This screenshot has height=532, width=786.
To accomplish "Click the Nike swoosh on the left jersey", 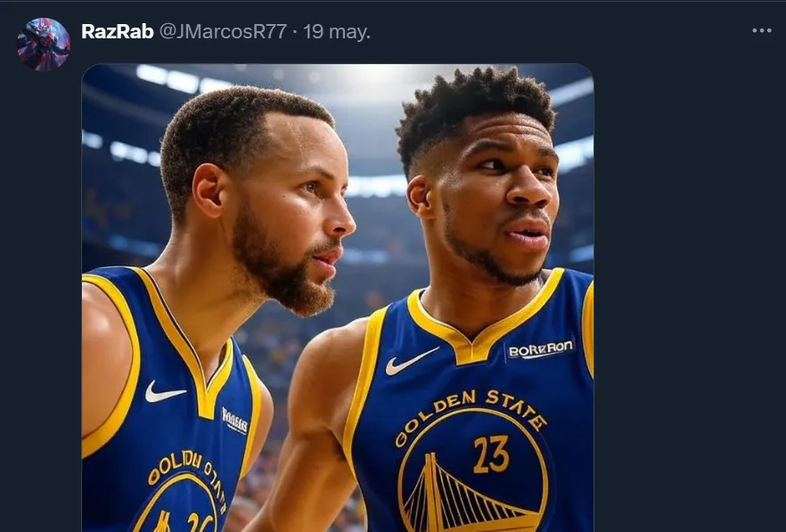I will [x=165, y=391].
